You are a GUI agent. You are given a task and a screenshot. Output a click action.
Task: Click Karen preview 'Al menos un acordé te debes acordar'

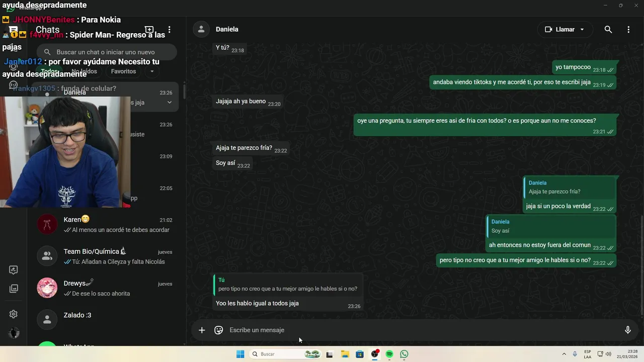coord(121,230)
